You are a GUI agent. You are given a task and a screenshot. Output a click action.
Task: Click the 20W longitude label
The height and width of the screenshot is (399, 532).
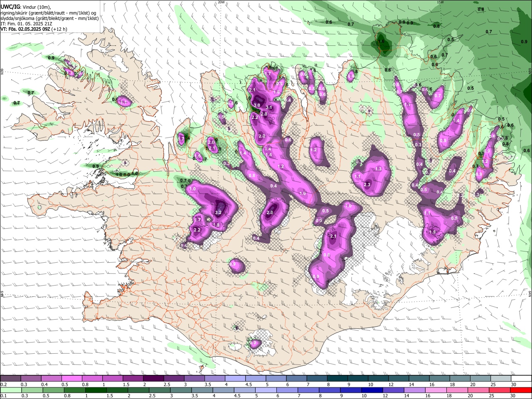click(221, 2)
